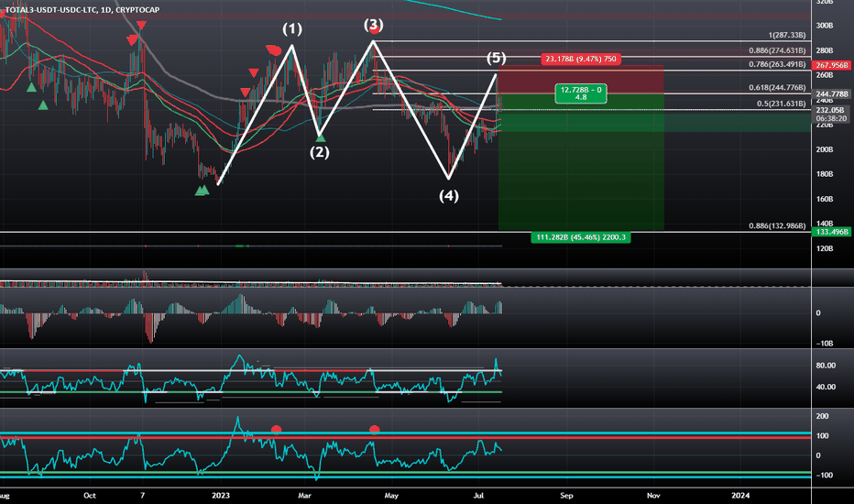This screenshot has width=854, height=504.
Task: Click the -10B histogram scale label
Action: click(x=824, y=344)
